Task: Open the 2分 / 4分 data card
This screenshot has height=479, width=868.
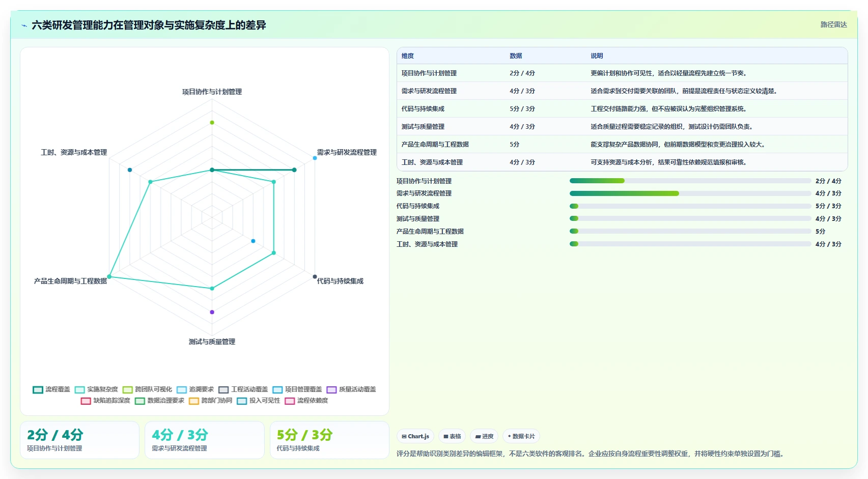Action: click(79, 440)
